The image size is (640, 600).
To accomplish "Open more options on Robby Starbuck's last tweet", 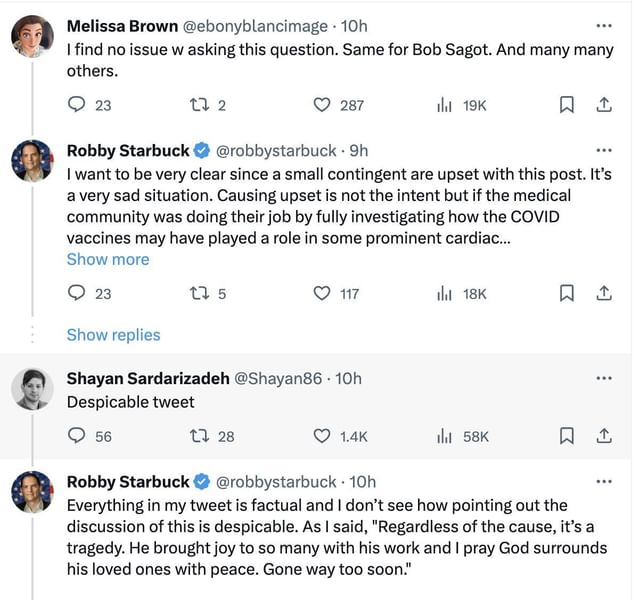I will tap(603, 481).
